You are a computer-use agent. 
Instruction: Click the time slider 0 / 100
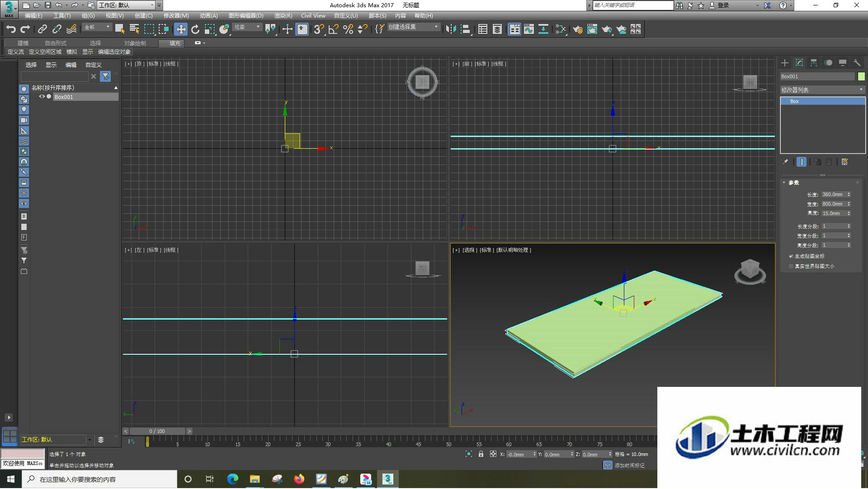(x=157, y=432)
